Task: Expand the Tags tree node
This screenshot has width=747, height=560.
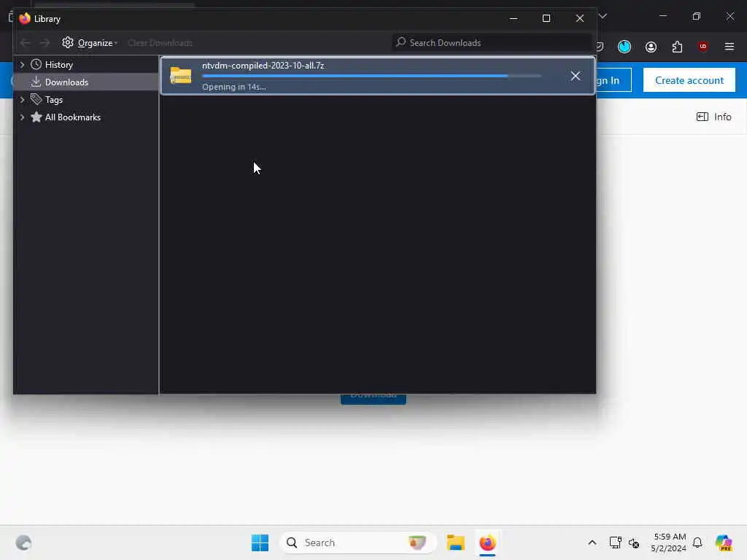Action: (x=22, y=99)
